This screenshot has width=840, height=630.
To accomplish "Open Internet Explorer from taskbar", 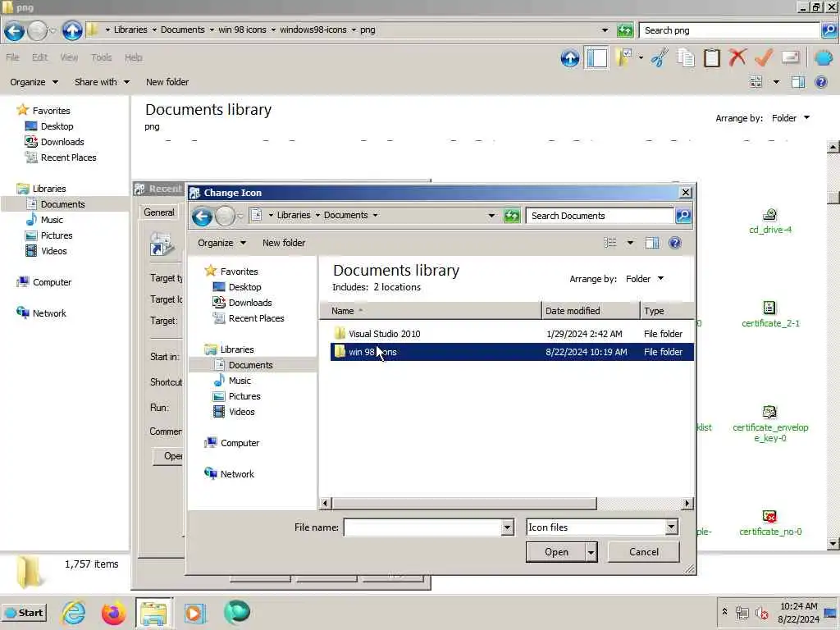I will 73,612.
